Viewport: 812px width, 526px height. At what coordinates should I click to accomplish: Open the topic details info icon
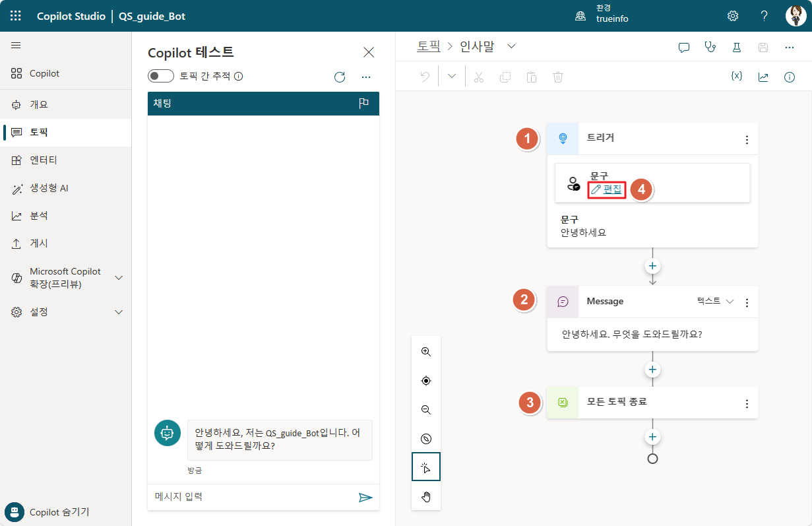790,77
